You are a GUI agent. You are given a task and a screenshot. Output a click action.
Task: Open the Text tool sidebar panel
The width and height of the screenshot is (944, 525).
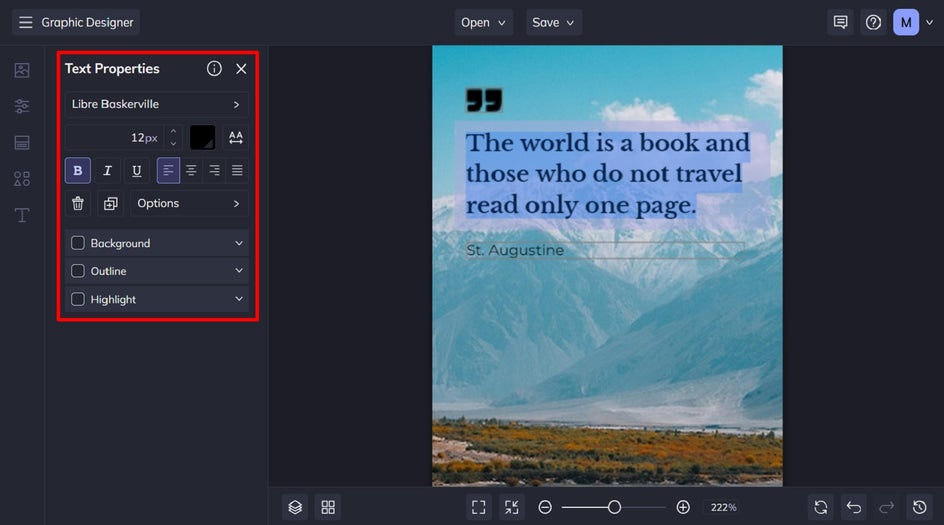(x=22, y=215)
